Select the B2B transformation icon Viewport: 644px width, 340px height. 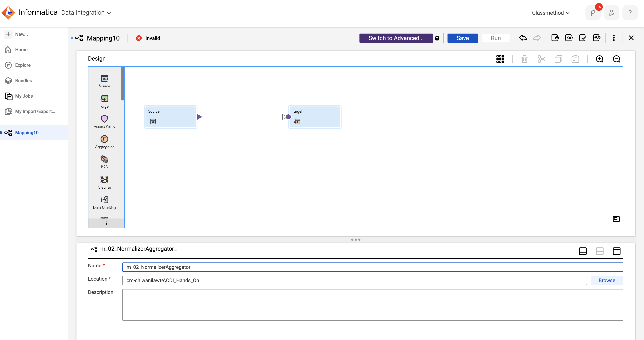(104, 159)
